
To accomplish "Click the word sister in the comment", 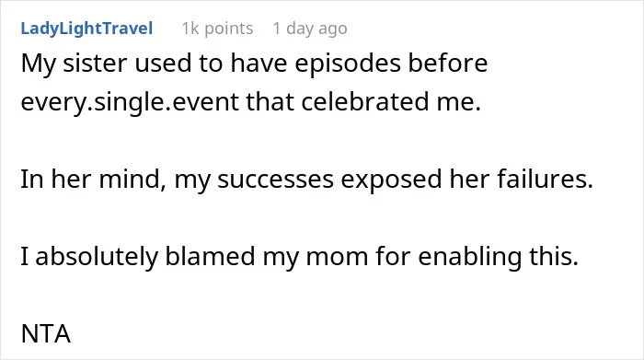I will pyautogui.click(x=95, y=64).
